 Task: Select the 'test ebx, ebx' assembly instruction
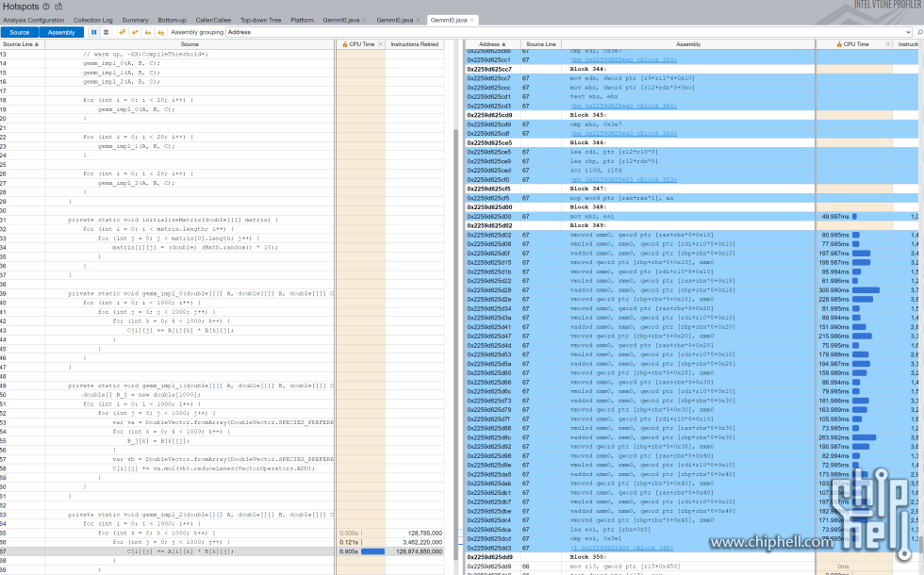coord(594,96)
